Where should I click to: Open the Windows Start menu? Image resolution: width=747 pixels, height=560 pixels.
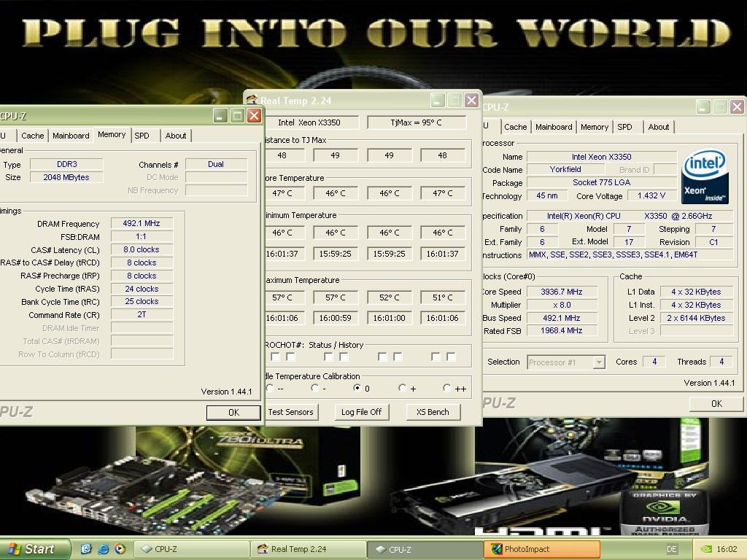click(34, 549)
